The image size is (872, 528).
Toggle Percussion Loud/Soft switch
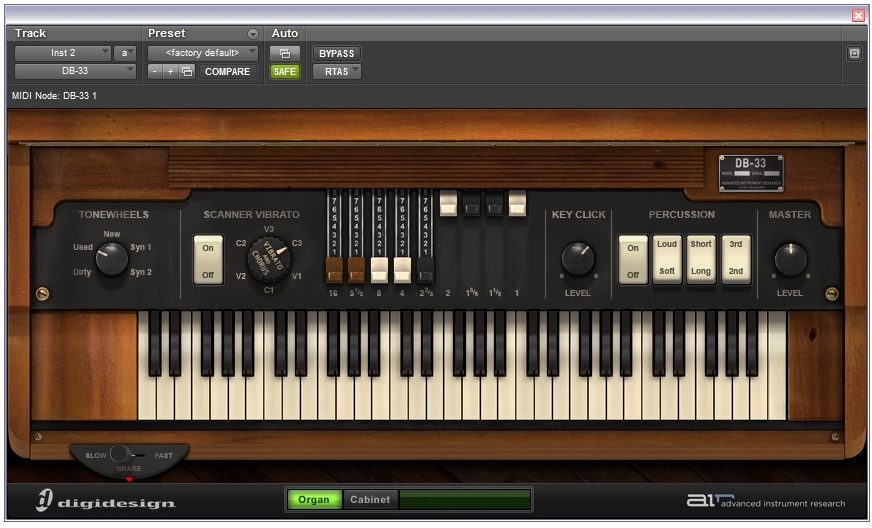click(x=667, y=259)
